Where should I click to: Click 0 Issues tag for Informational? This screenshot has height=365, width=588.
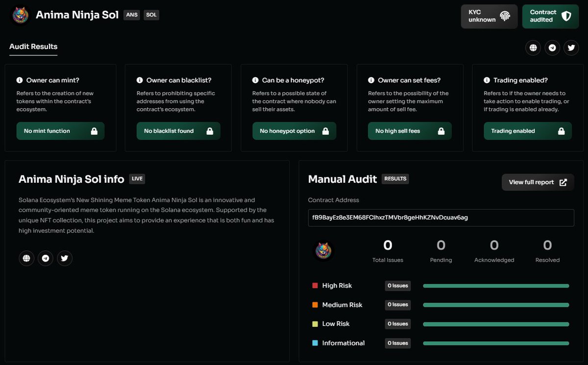(x=398, y=343)
